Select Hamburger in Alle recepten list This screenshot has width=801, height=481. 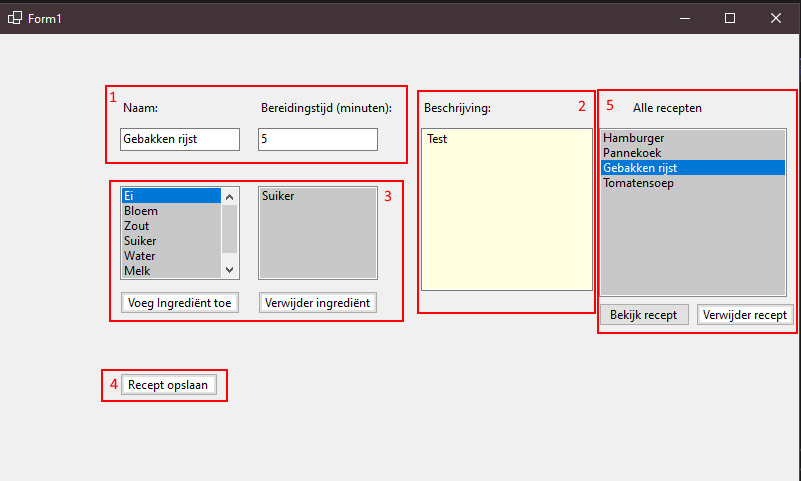pos(692,138)
